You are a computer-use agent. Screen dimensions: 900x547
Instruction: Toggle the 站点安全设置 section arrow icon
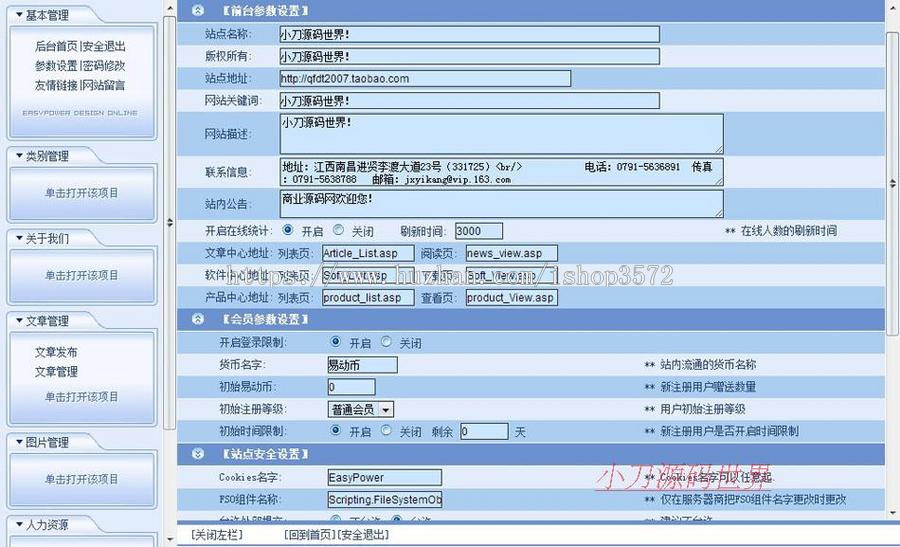click(x=197, y=454)
